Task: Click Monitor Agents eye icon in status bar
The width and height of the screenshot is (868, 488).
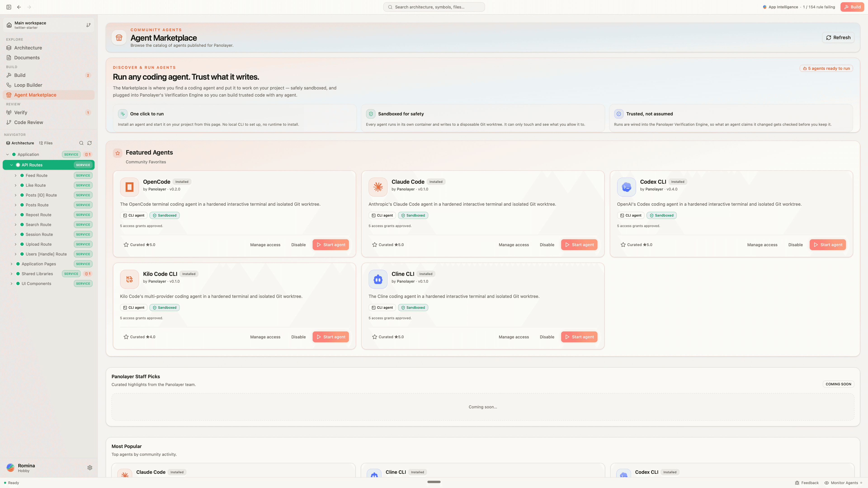Action: point(826,483)
